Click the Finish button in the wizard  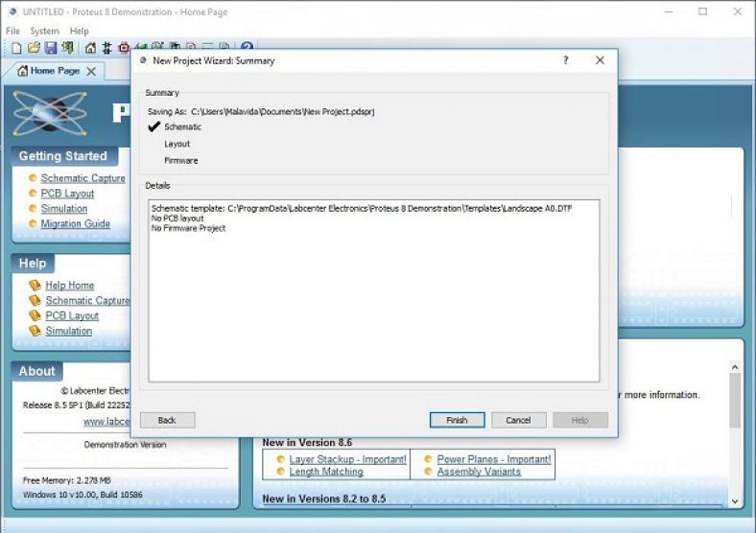(457, 420)
